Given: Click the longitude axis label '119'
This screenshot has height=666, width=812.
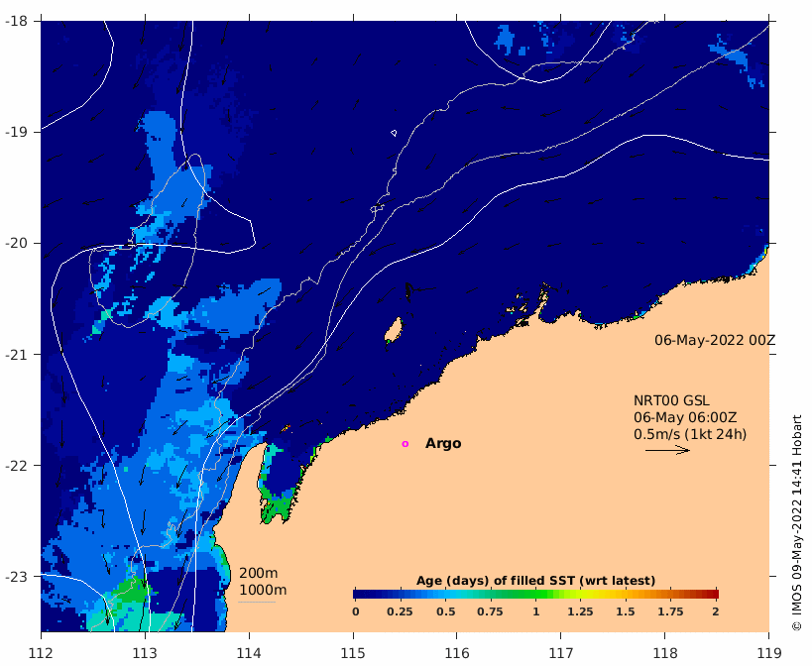Looking at the screenshot, I should (x=768, y=653).
